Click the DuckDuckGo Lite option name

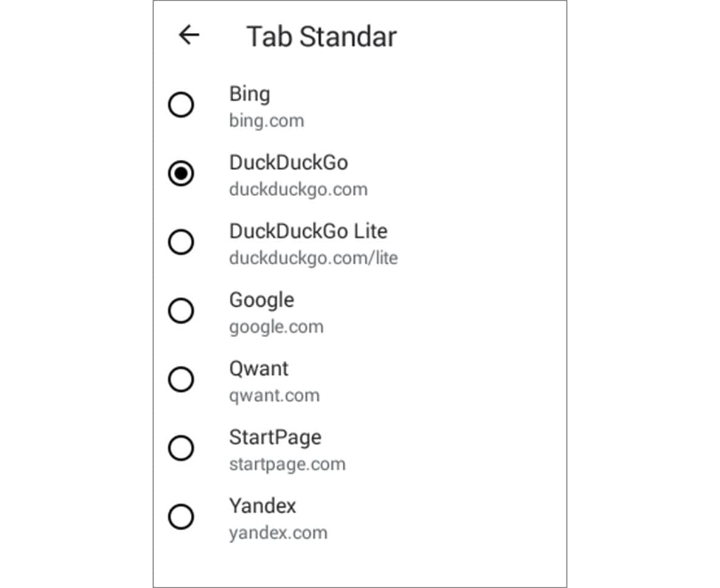(x=308, y=231)
